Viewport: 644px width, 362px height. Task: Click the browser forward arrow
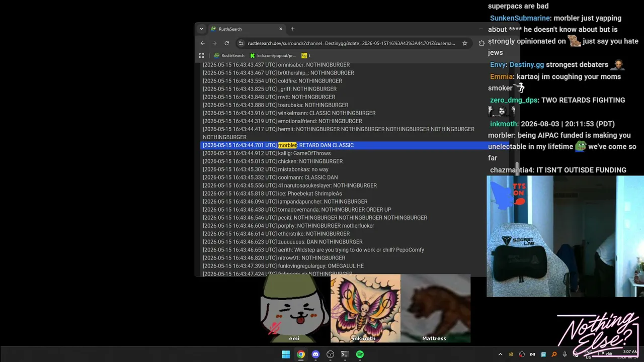[215, 43]
